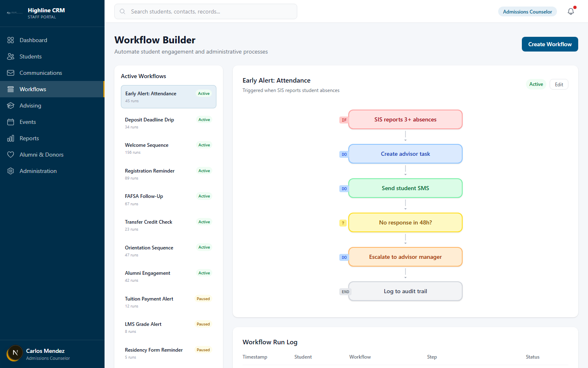This screenshot has width=588, height=368.
Task: Toggle the Active badge next to Edit
Action: coord(536,84)
